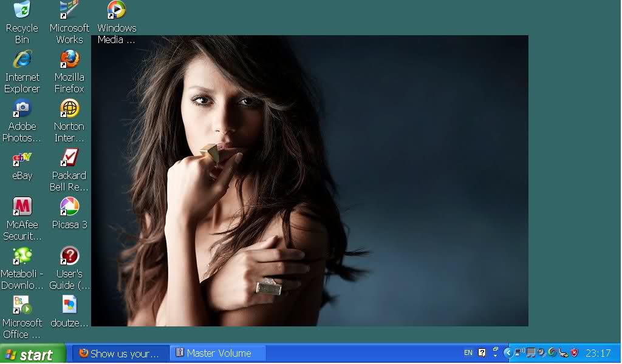Click the red security shield tray icon
This screenshot has height=364, width=622.
574,352
